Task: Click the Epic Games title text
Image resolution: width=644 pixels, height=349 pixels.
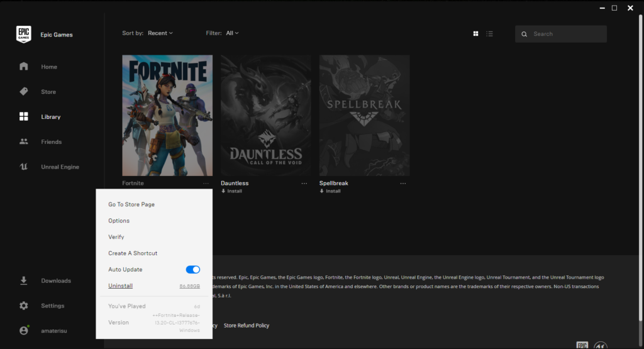Action: point(56,35)
